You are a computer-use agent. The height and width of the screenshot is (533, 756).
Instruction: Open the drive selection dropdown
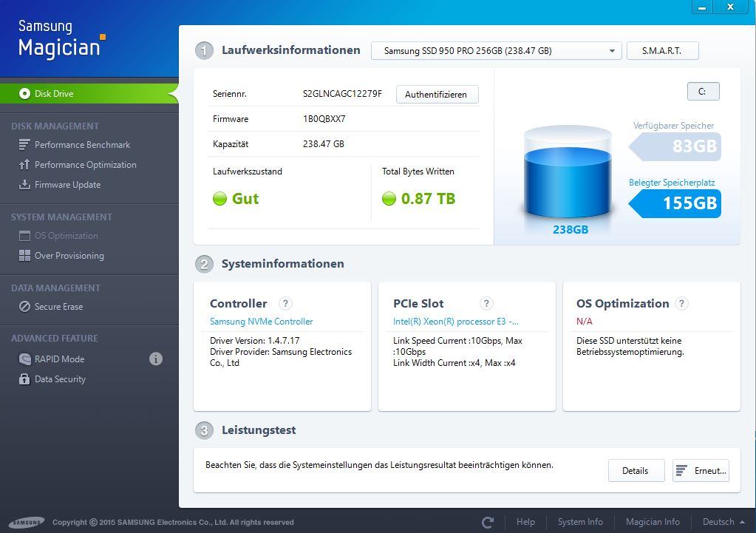point(496,51)
